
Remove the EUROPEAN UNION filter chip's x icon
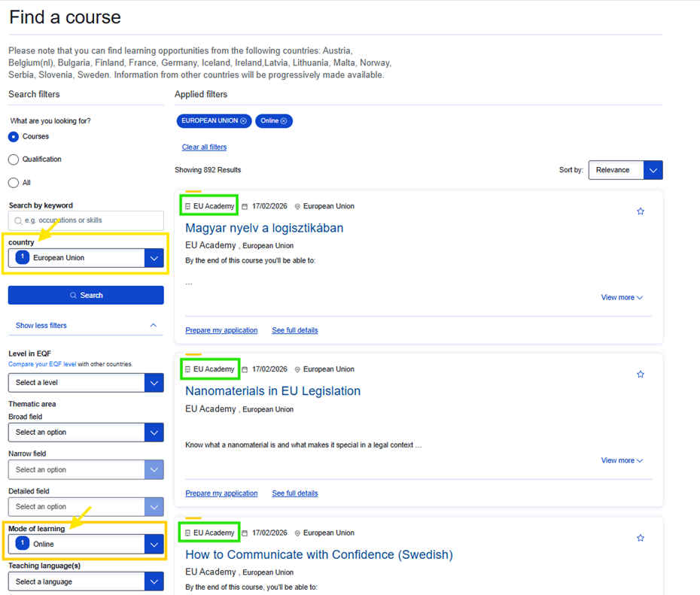tap(243, 121)
